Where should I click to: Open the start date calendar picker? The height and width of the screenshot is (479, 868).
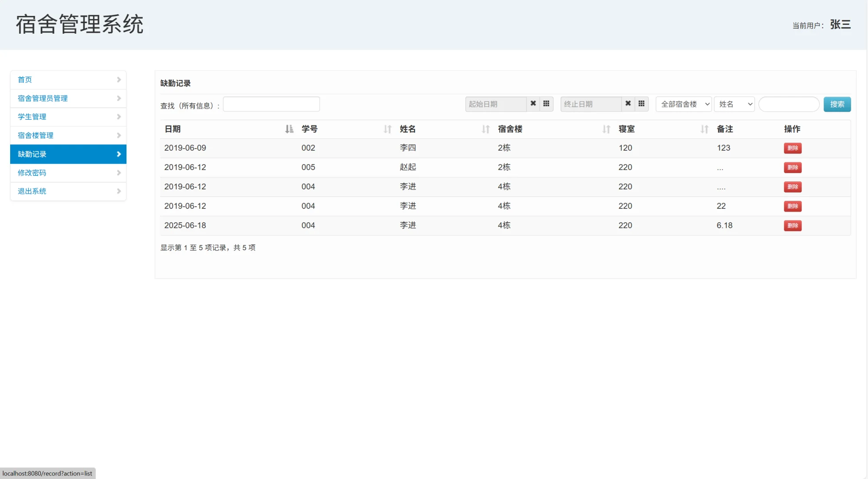(546, 104)
